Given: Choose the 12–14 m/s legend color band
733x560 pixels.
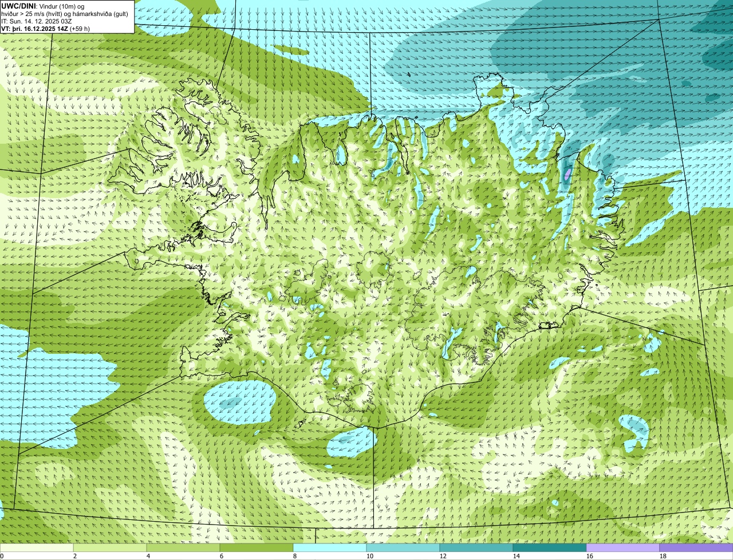Looking at the screenshot, I should pyautogui.click(x=476, y=547).
